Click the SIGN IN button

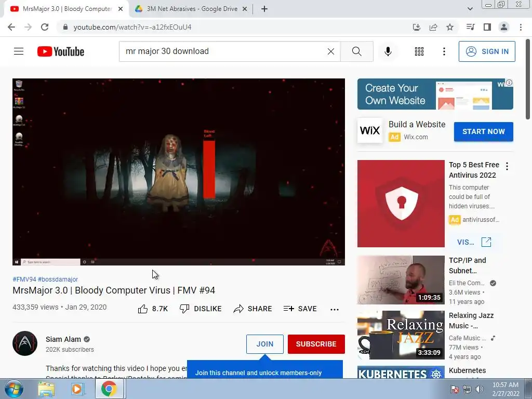(487, 51)
